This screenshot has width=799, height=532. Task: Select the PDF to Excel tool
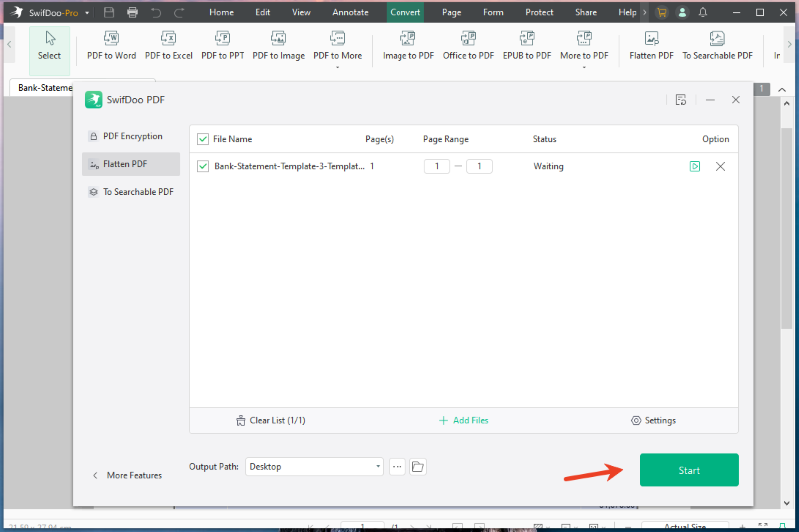click(x=168, y=46)
